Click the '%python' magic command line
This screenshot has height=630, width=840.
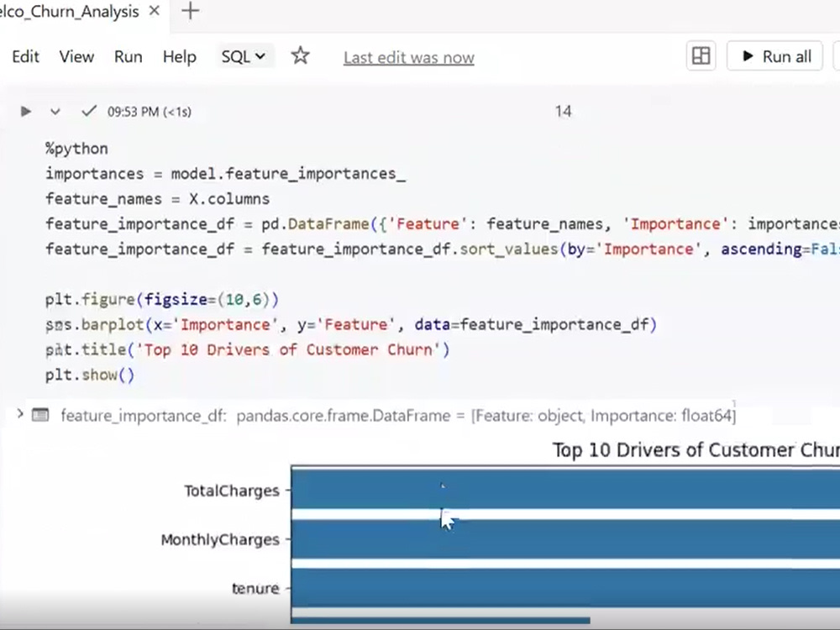[76, 149]
